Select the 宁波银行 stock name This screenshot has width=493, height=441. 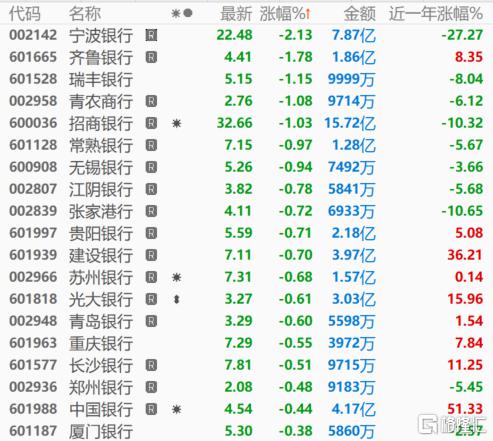[x=101, y=35]
